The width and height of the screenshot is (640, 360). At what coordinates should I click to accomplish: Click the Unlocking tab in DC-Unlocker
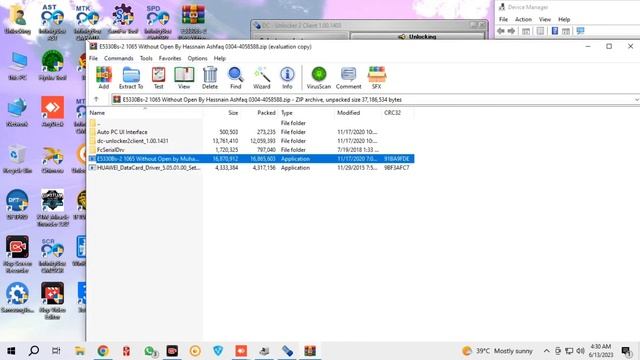[x=417, y=36]
